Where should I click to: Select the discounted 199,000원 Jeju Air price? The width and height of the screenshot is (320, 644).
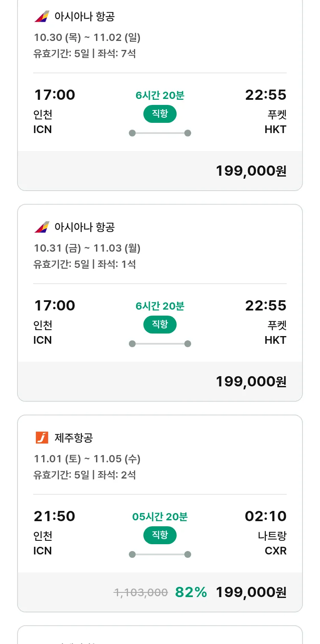(251, 592)
